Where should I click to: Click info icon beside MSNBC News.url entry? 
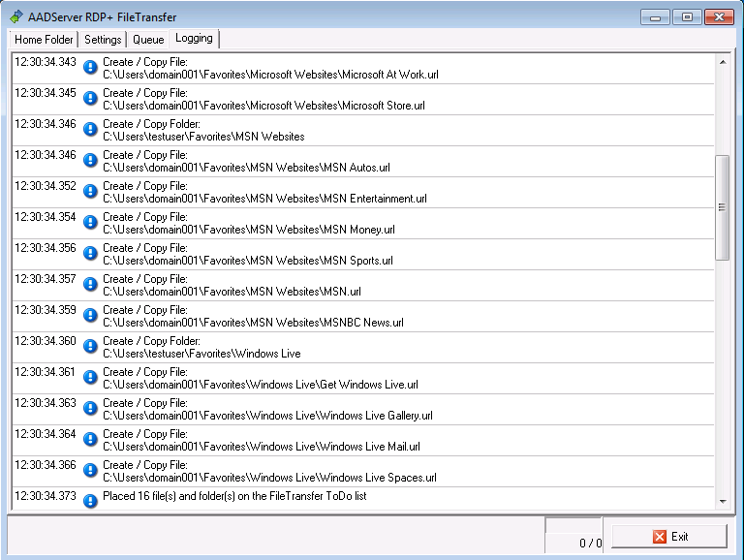(90, 315)
